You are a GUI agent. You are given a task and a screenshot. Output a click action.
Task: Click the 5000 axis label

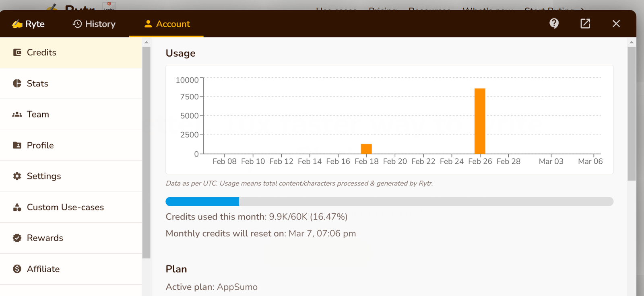[x=189, y=116]
